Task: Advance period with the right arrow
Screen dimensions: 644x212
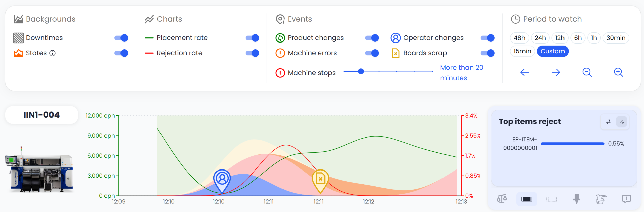Action: pos(556,72)
